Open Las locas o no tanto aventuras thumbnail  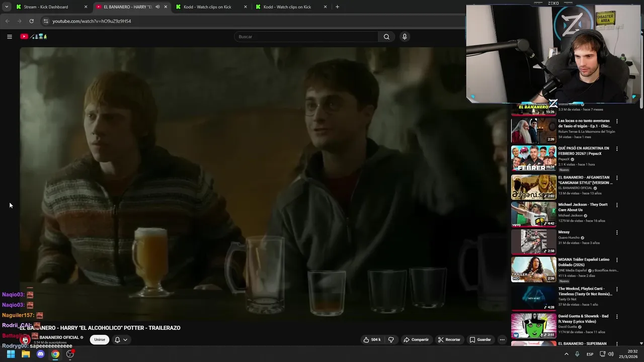tap(534, 130)
